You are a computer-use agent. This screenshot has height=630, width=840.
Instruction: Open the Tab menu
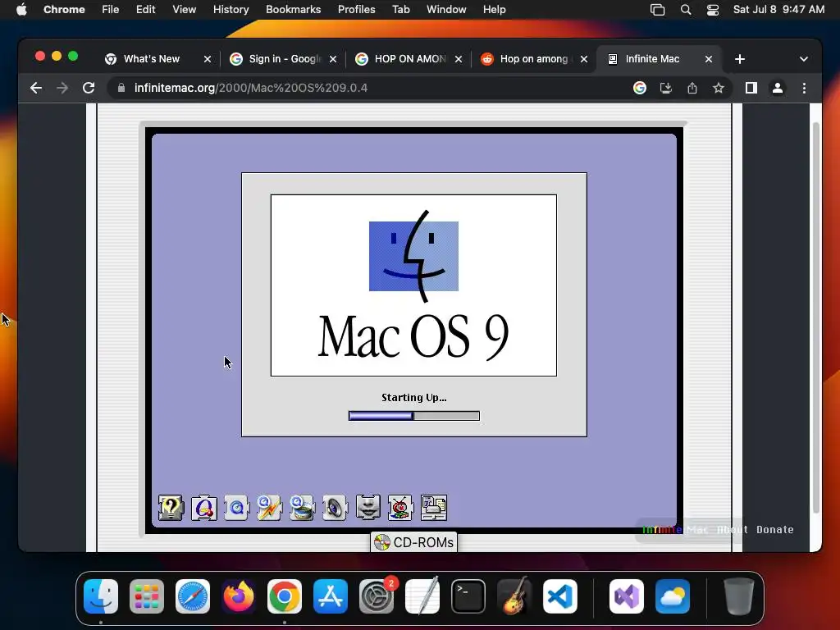click(x=400, y=10)
